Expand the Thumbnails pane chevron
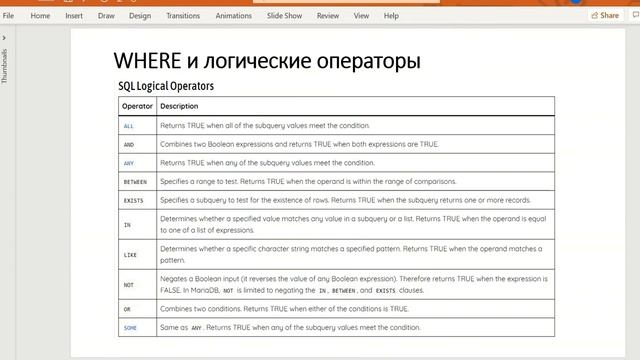 pyautogui.click(x=4, y=38)
